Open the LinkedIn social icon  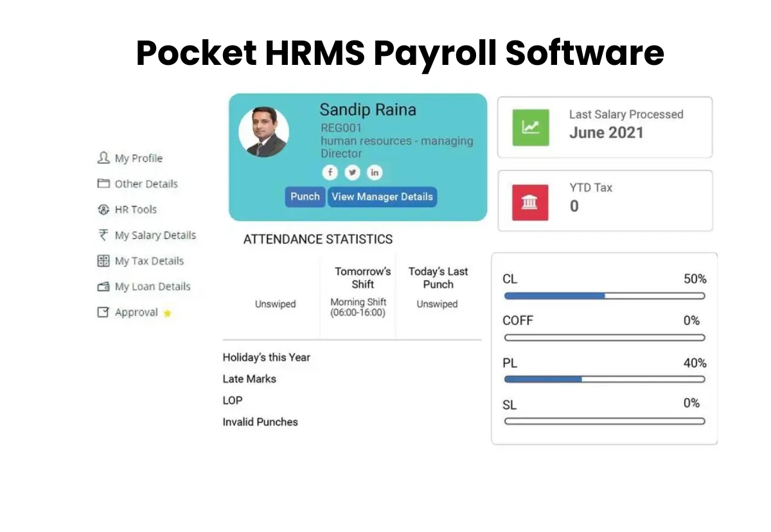coord(375,172)
